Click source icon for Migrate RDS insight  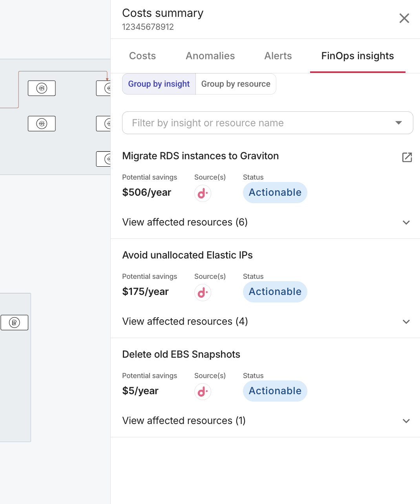pyautogui.click(x=203, y=193)
